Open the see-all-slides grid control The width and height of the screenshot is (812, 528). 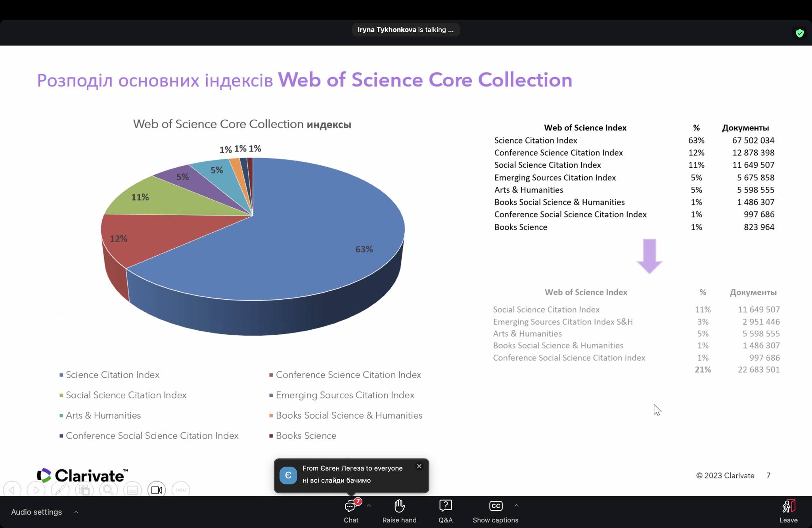click(84, 490)
